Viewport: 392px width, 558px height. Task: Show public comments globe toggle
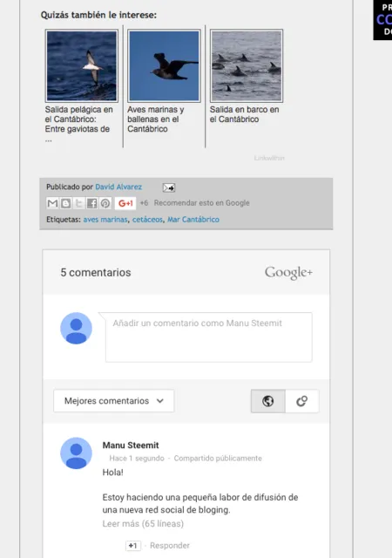click(267, 401)
